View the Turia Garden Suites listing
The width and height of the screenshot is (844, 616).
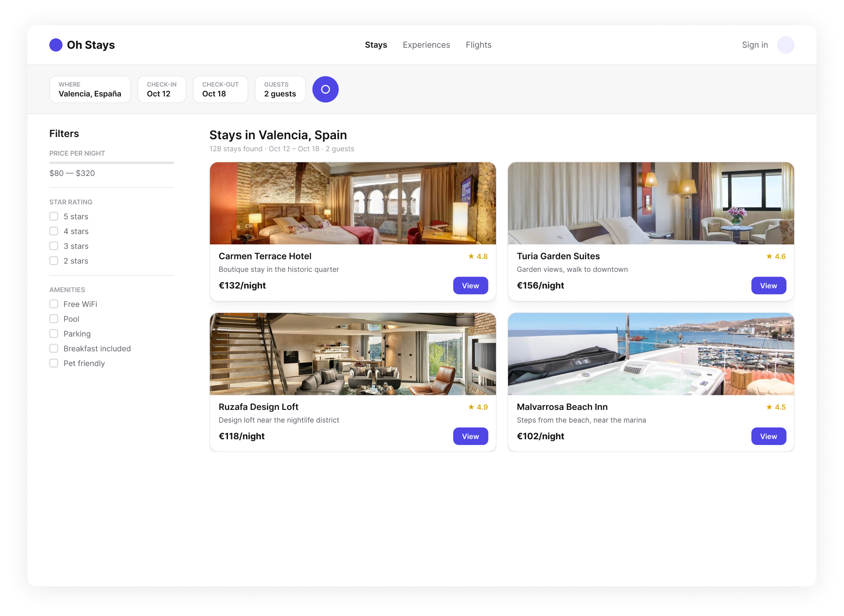768,286
